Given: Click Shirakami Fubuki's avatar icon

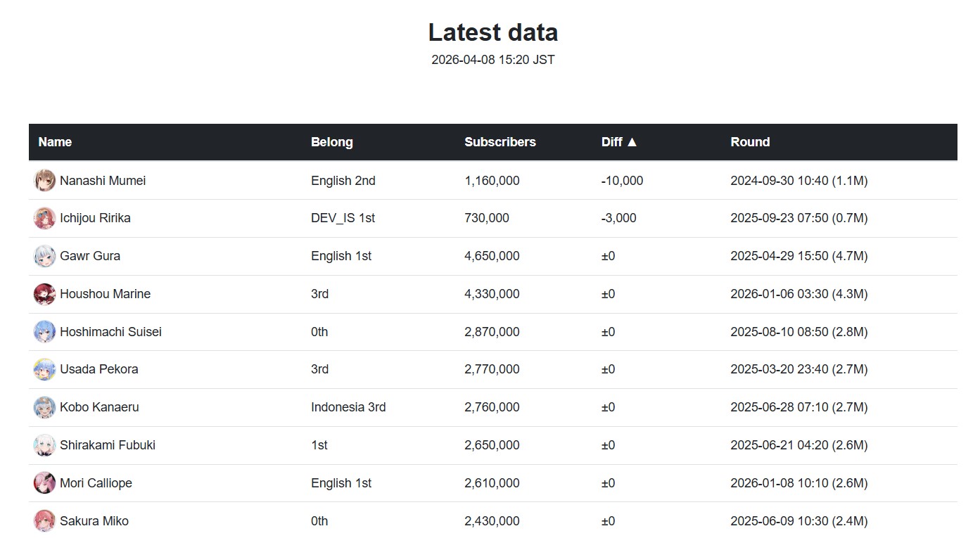Looking at the screenshot, I should [44, 445].
